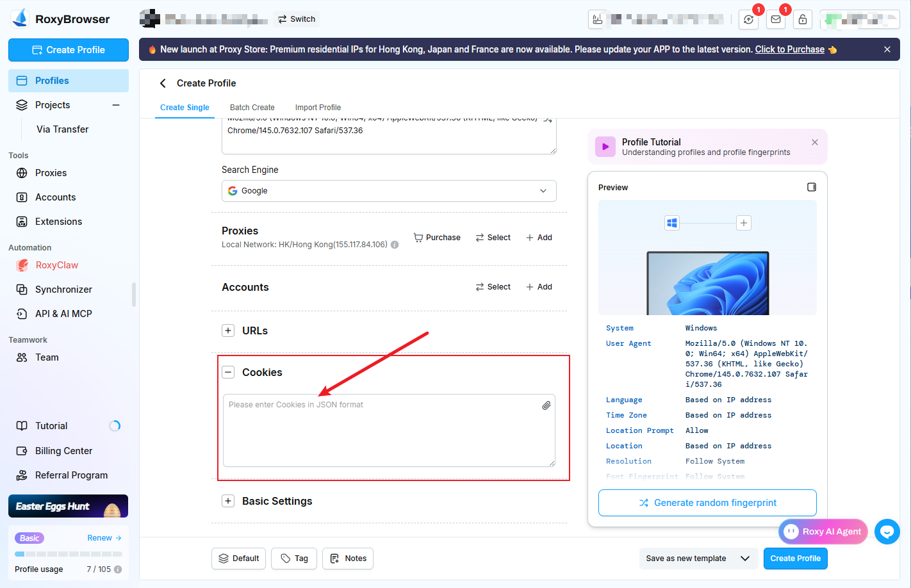This screenshot has width=911, height=588.
Task: Click the info icon beside Local Network proxy
Action: coord(395,245)
